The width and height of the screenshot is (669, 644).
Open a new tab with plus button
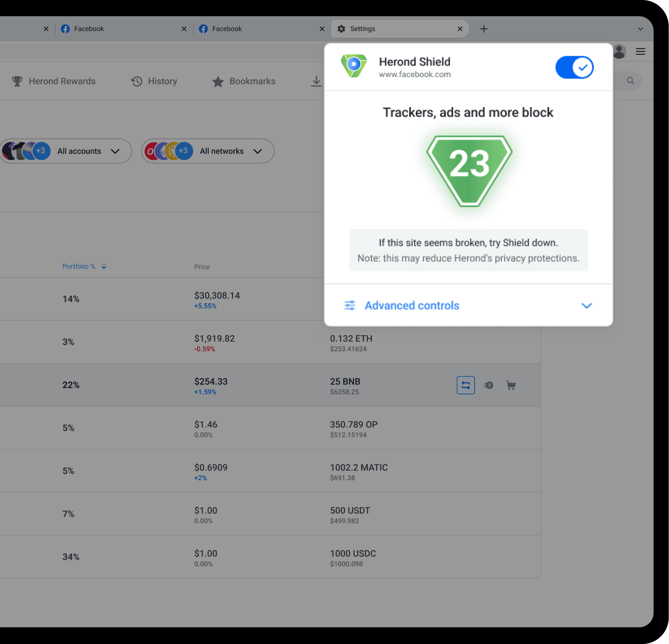[x=484, y=29]
